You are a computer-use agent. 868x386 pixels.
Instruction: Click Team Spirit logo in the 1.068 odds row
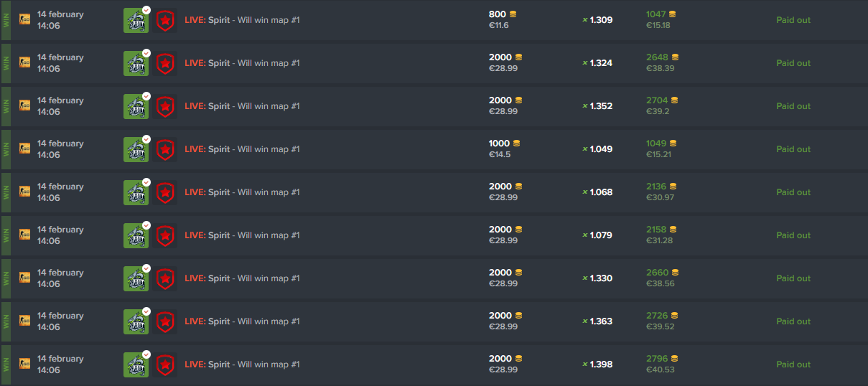(135, 192)
